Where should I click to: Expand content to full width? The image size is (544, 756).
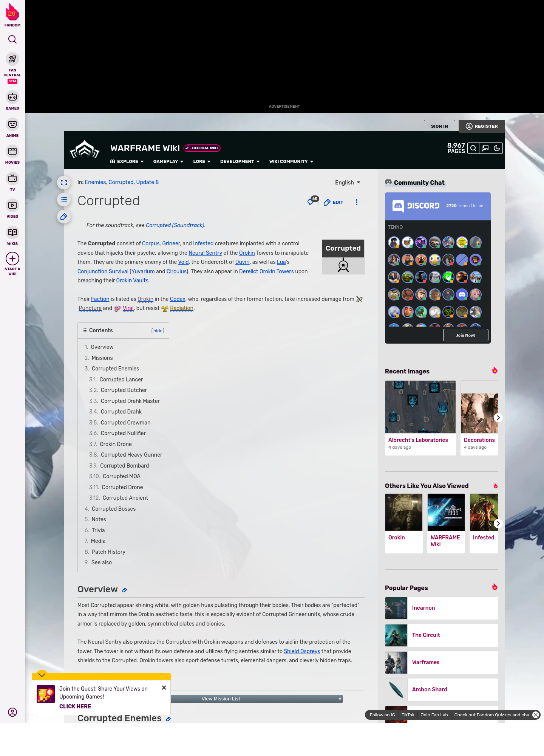click(x=64, y=183)
